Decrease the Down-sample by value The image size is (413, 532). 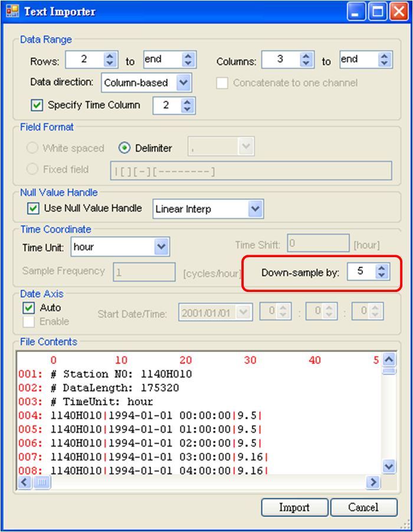pyautogui.click(x=382, y=275)
